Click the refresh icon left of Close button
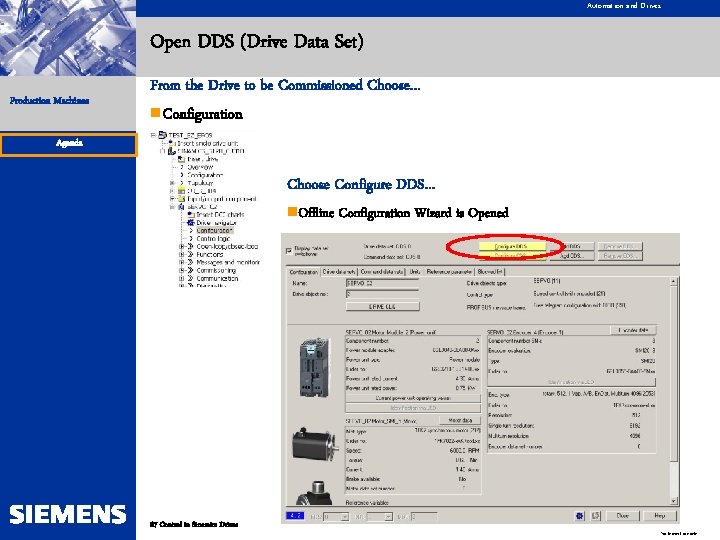 (x=596, y=516)
